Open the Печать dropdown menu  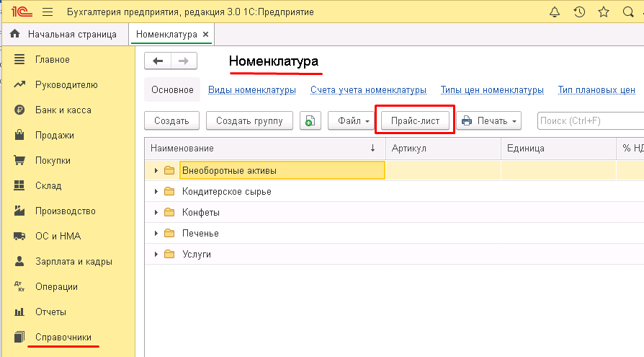(x=488, y=121)
